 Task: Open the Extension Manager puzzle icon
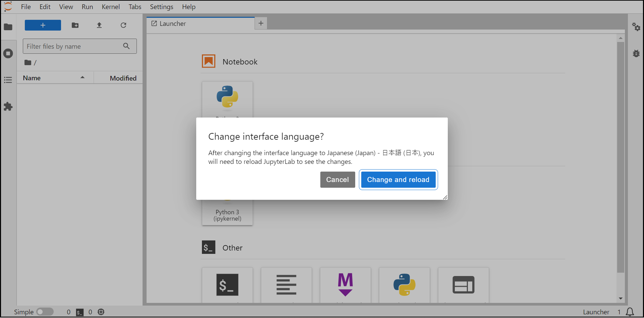click(8, 106)
